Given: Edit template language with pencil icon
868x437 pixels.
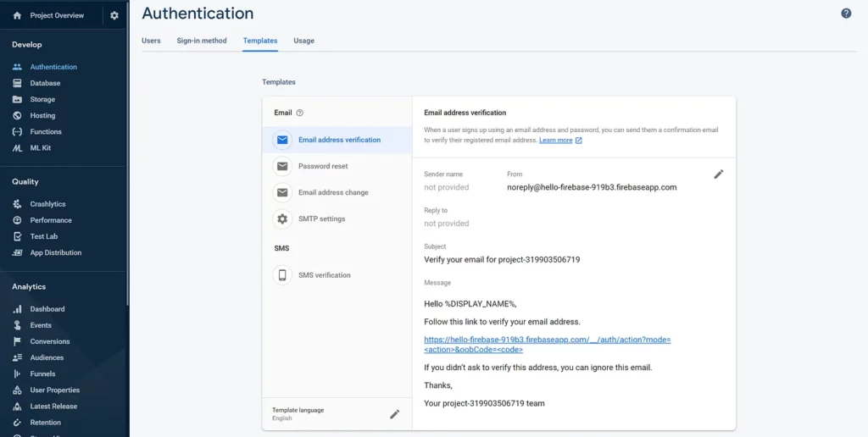Looking at the screenshot, I should pyautogui.click(x=395, y=414).
